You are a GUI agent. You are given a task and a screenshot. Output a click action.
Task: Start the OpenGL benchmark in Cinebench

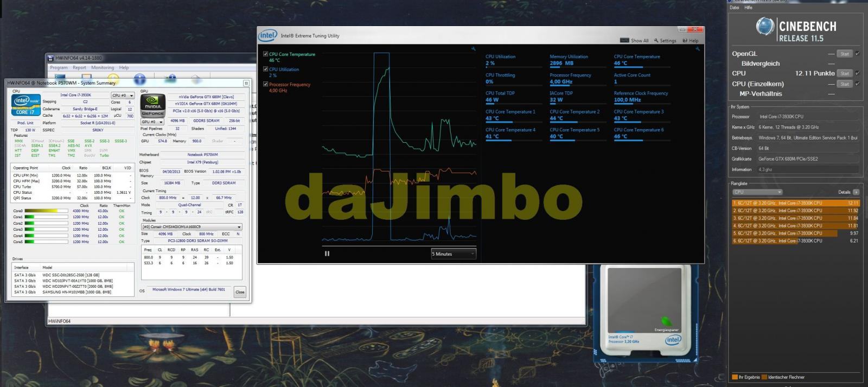point(845,54)
